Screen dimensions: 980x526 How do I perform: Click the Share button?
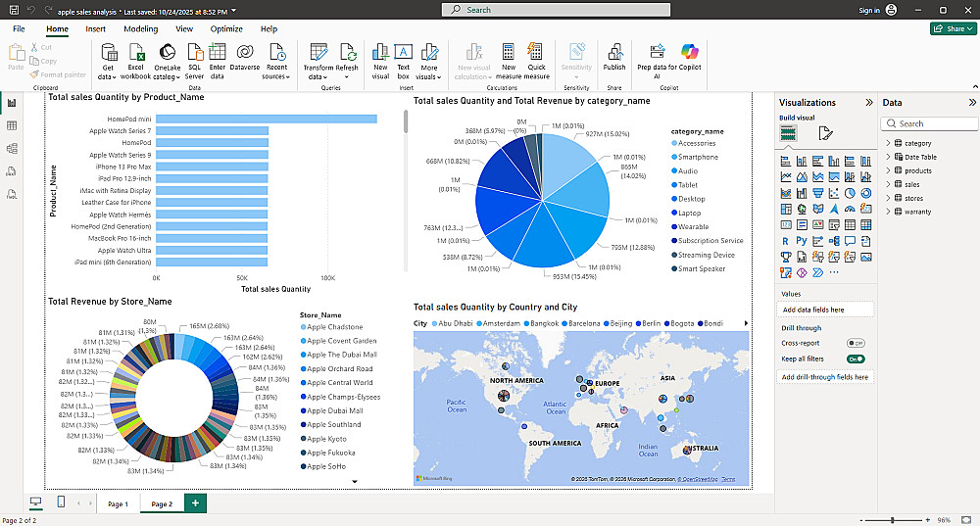pyautogui.click(x=954, y=28)
